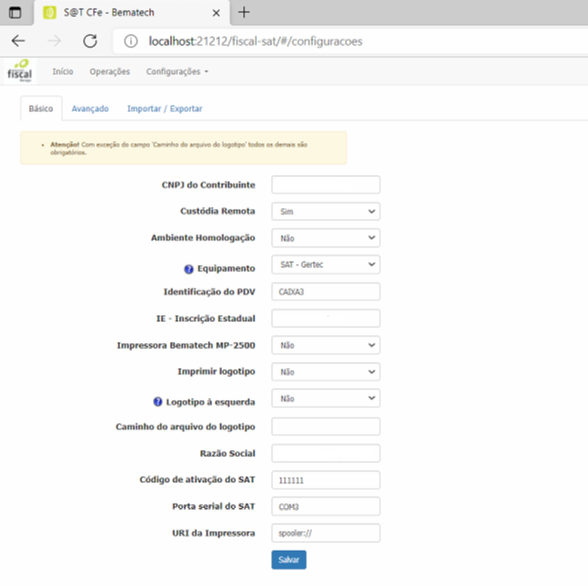Click the Atenção warning message text
Screen dimensions: 588x586
(179, 148)
